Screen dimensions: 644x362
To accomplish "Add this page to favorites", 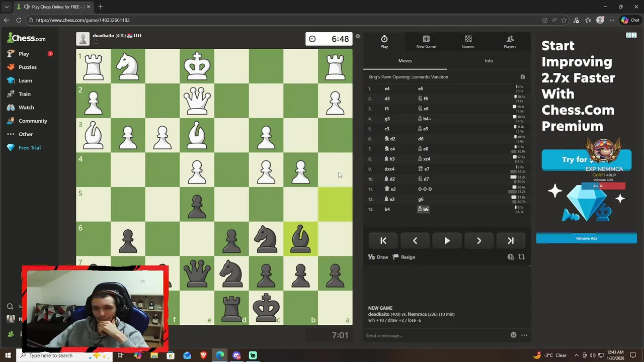I will [564, 20].
